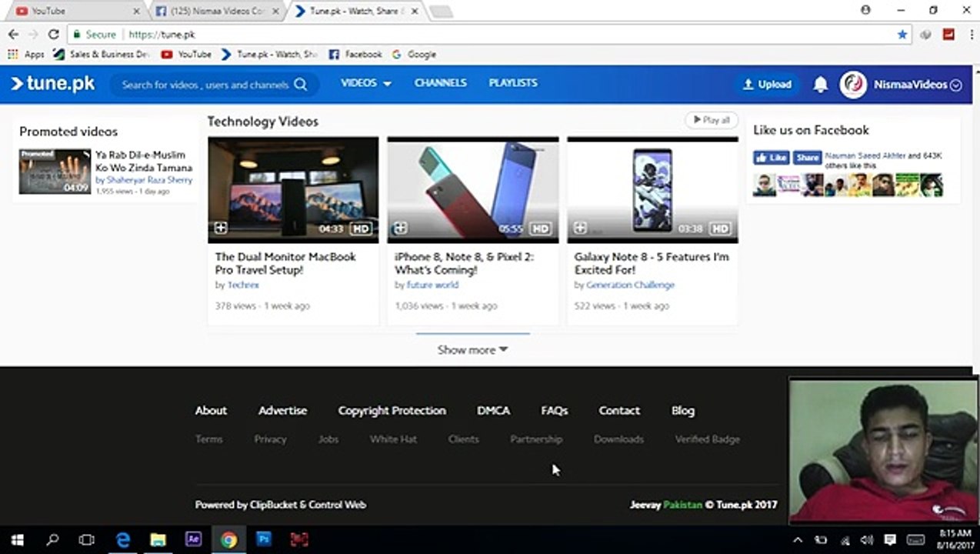Open After Effects from taskbar
Viewport: 980px width, 554px height.
point(193,539)
